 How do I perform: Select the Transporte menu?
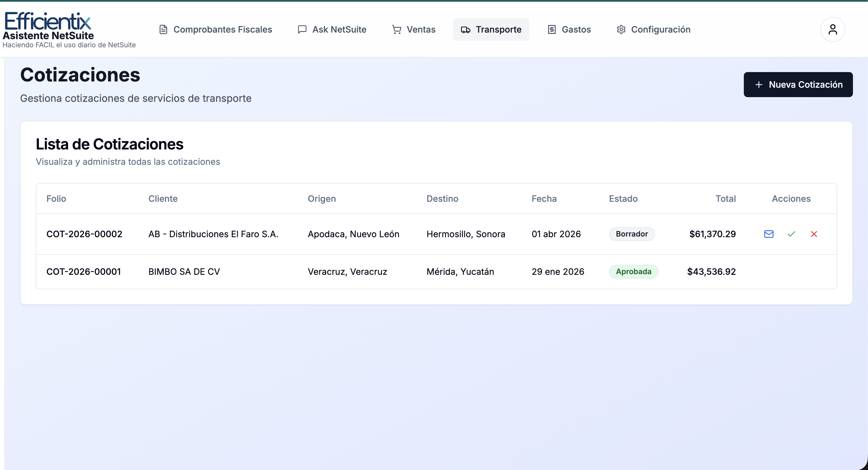pyautogui.click(x=491, y=30)
